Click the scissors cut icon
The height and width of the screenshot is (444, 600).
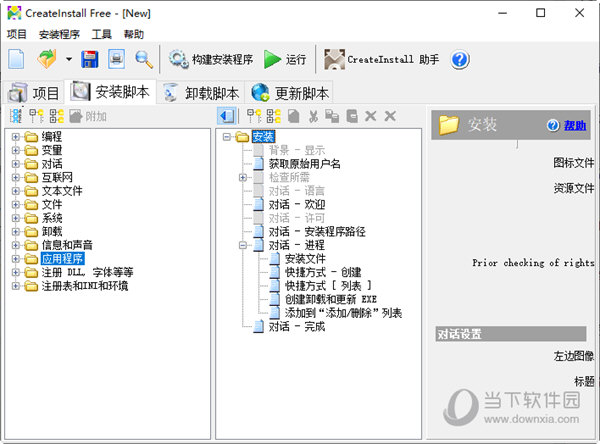point(313,116)
